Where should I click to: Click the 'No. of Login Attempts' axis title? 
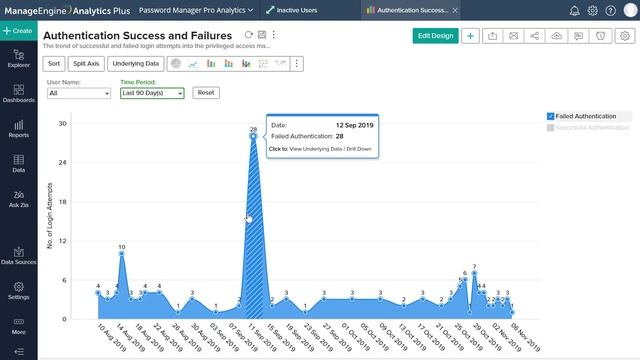pos(50,216)
